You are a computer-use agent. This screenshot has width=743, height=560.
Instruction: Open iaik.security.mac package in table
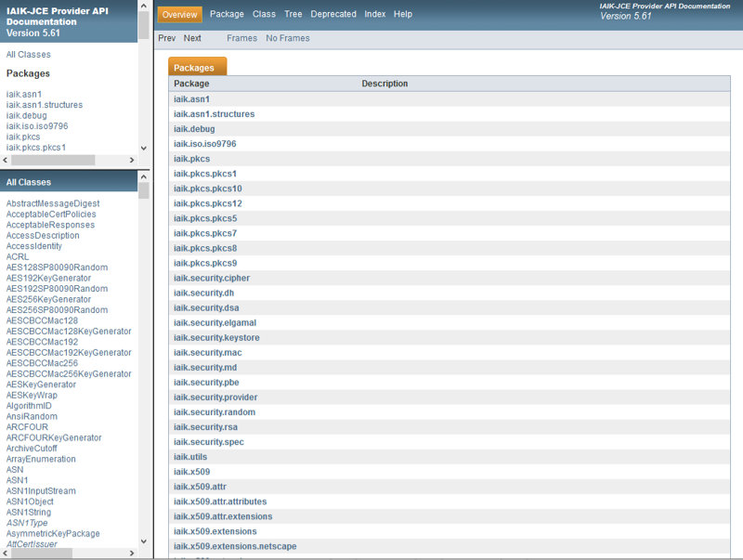pyautogui.click(x=207, y=353)
